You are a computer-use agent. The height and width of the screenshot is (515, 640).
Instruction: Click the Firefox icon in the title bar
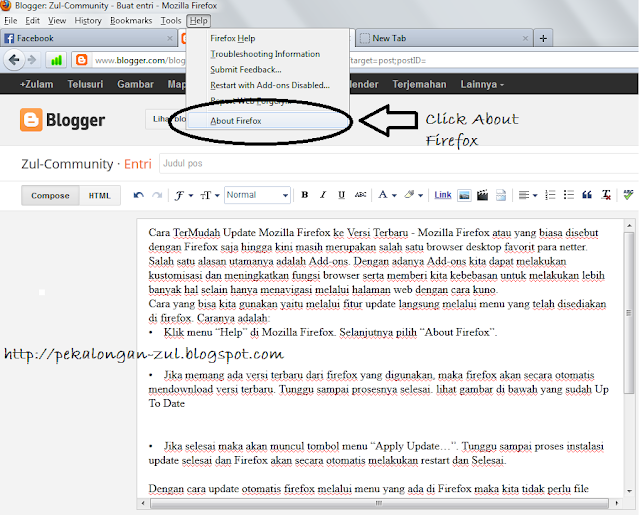pyautogui.click(x=6, y=5)
